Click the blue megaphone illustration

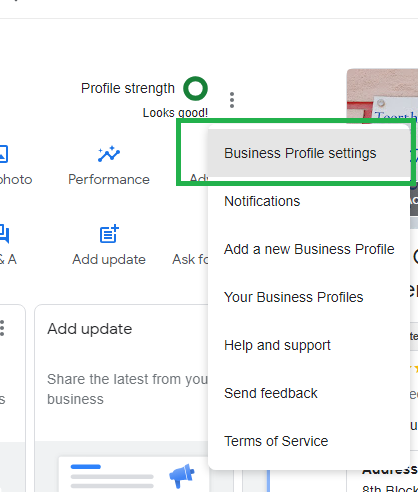point(182,475)
